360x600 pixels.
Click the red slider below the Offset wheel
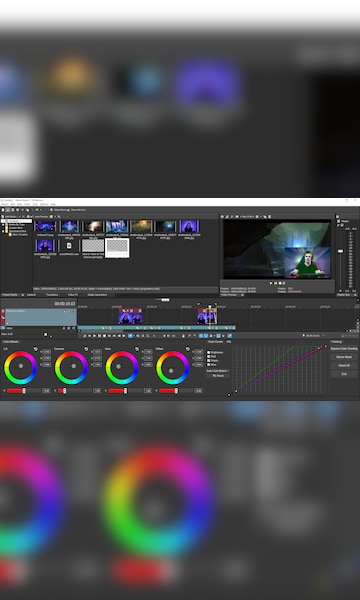point(175,391)
